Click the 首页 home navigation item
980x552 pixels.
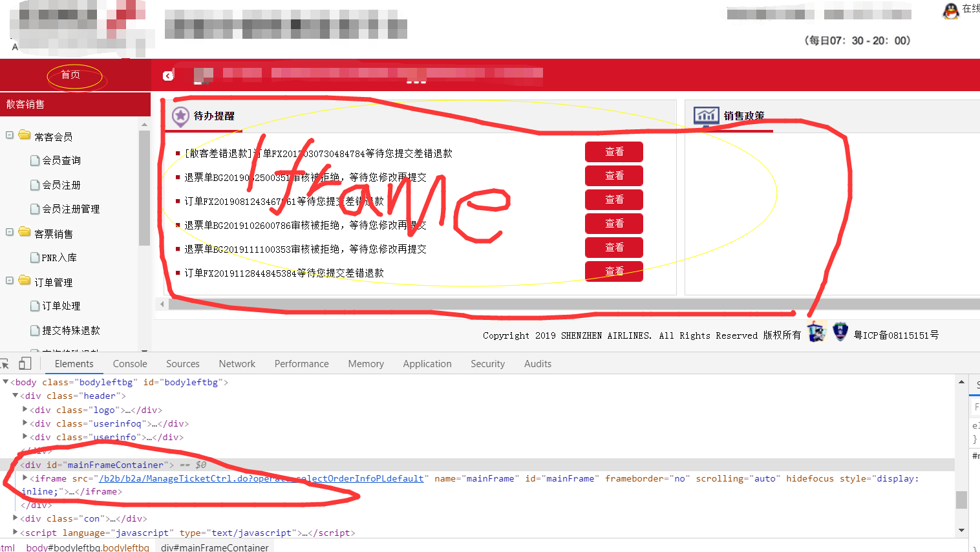(71, 75)
